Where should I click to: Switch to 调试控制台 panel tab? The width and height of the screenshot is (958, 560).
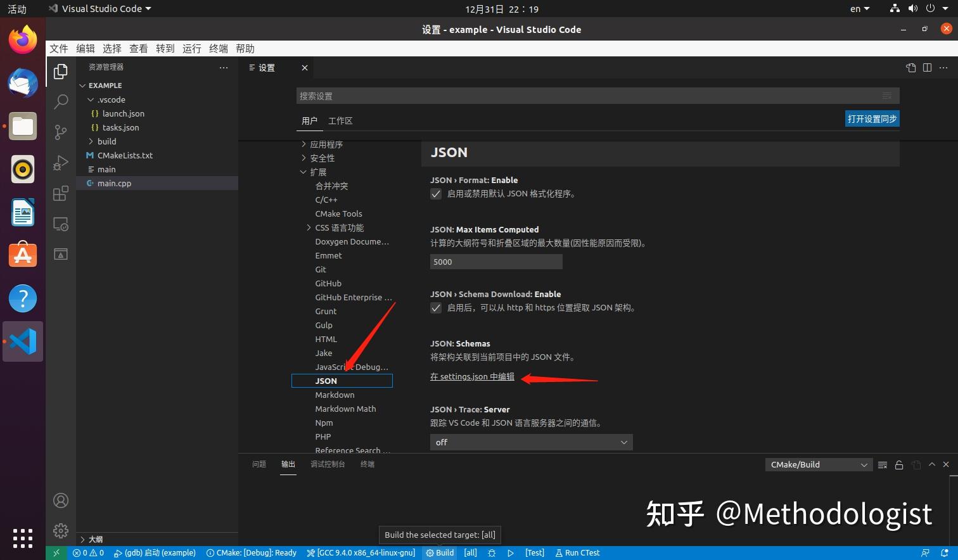click(328, 464)
